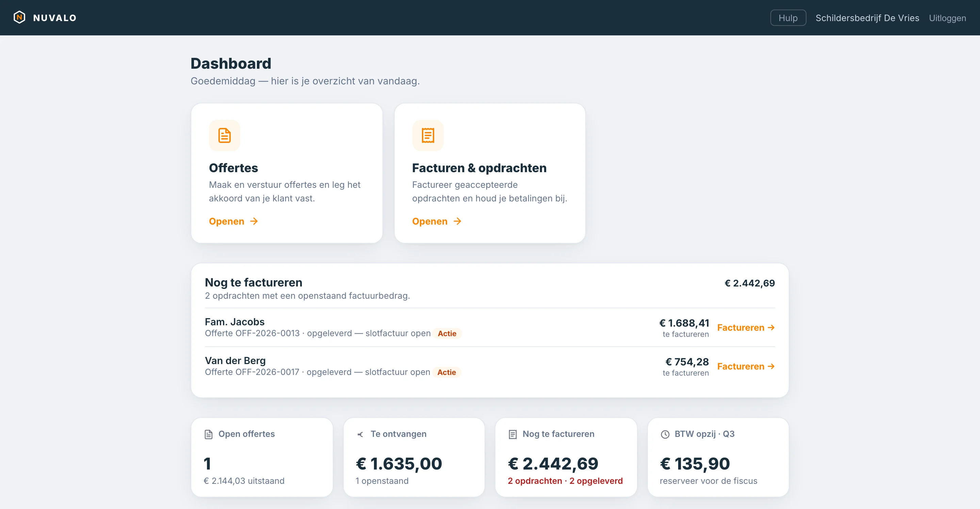
Task: Click the BTW opzij clock icon
Action: pos(665,434)
